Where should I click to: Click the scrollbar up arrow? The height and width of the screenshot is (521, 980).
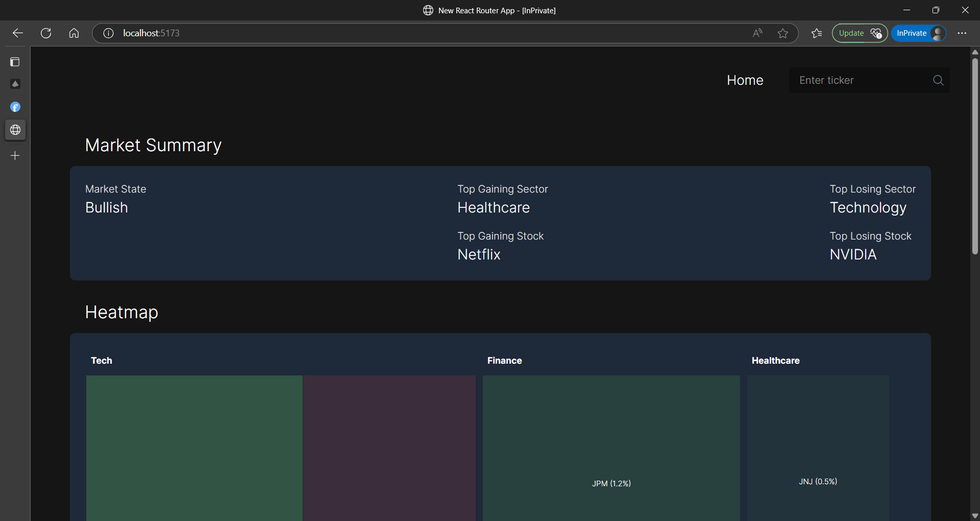[x=975, y=52]
